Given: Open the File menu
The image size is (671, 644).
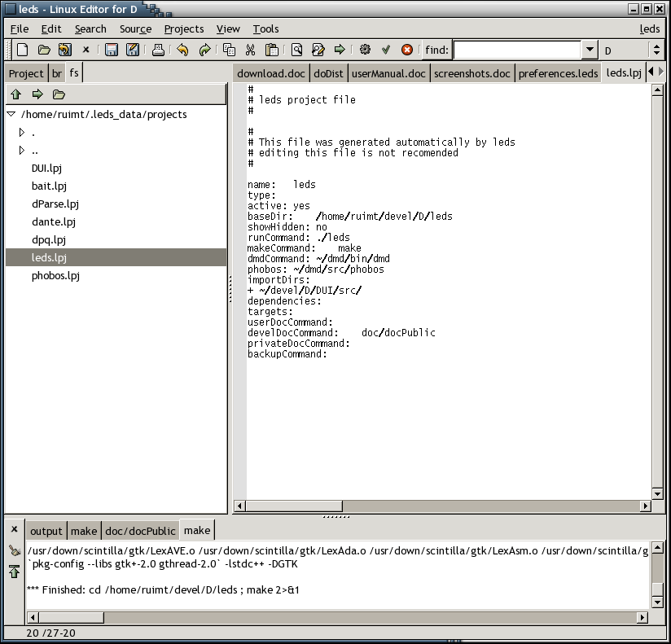Looking at the screenshot, I should click(20, 28).
